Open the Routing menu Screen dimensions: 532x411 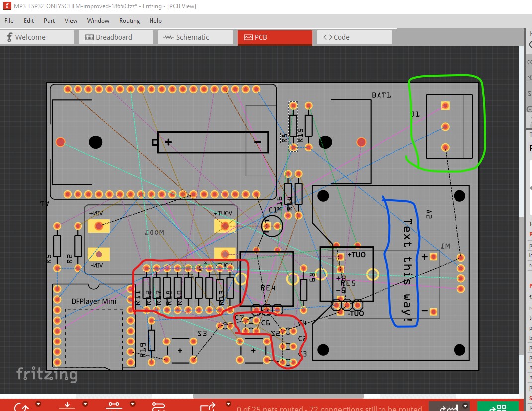(x=129, y=21)
